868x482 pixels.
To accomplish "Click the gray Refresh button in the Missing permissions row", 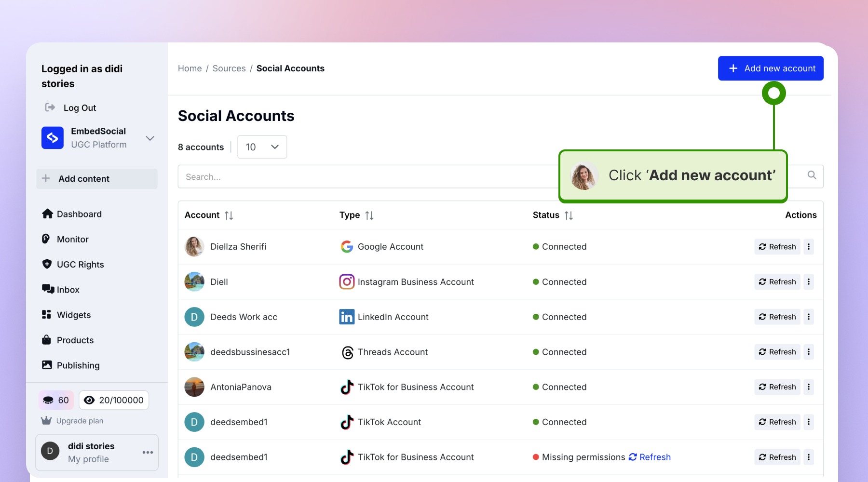I will tap(777, 457).
